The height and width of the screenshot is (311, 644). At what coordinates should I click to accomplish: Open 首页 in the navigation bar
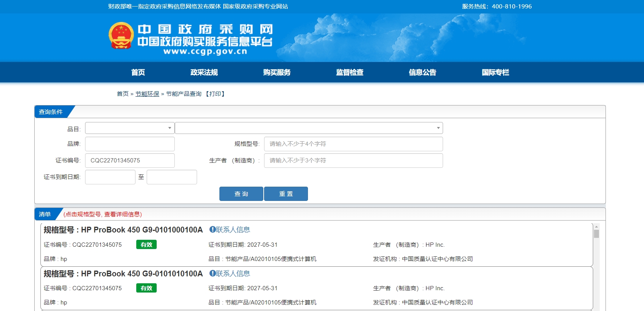[x=138, y=72]
